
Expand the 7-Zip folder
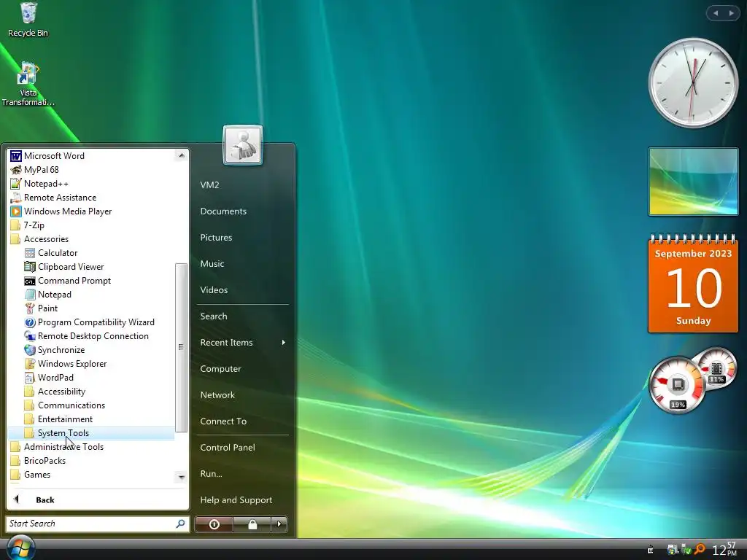pyautogui.click(x=28, y=225)
